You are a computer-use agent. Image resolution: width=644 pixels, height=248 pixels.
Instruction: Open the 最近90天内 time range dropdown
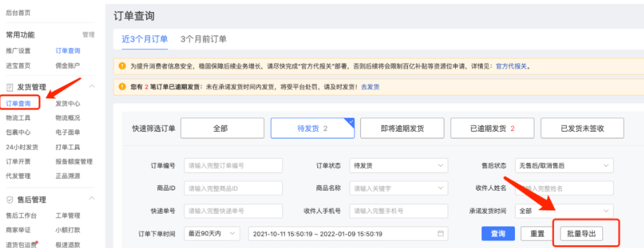click(x=212, y=234)
